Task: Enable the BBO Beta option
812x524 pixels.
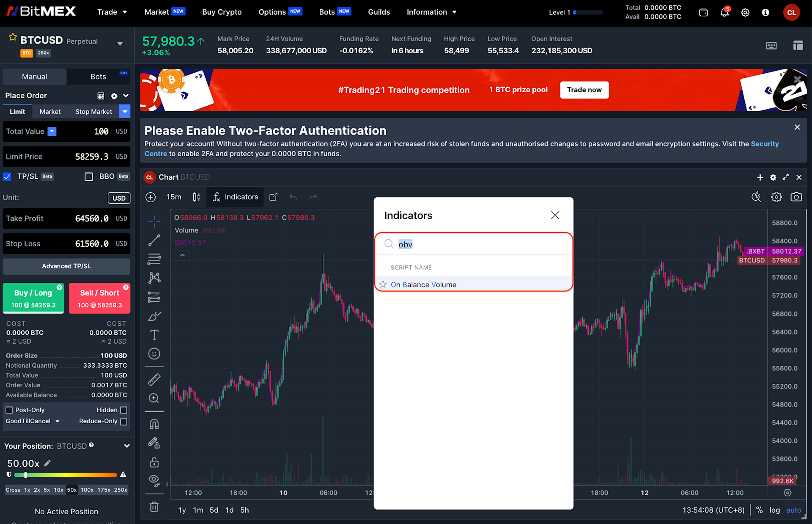Action: (x=89, y=177)
